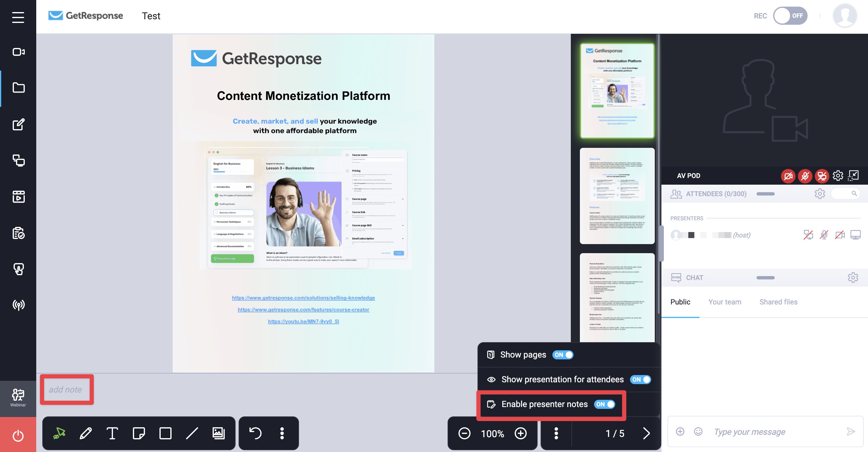Toggle host's camera icon in presenters
This screenshot has height=452, width=868.
(840, 235)
